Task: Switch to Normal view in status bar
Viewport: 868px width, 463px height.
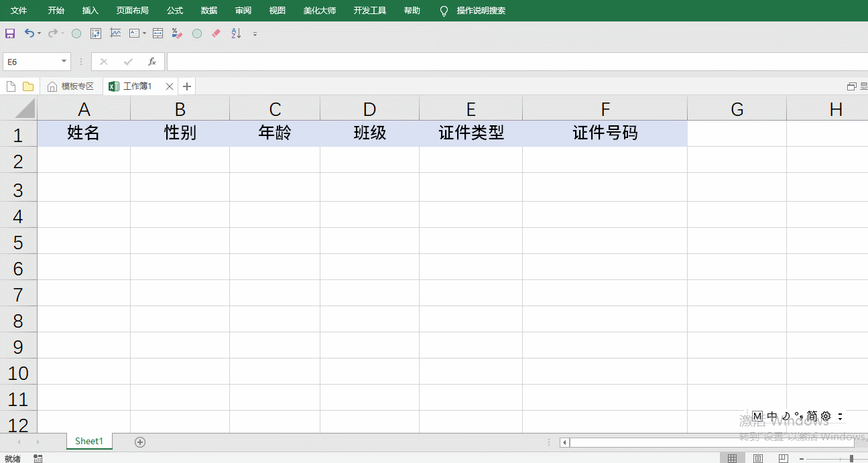Action: [733, 458]
